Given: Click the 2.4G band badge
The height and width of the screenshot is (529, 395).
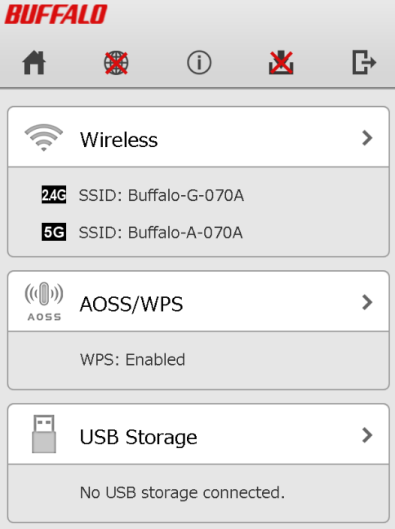Looking at the screenshot, I should point(54,195).
